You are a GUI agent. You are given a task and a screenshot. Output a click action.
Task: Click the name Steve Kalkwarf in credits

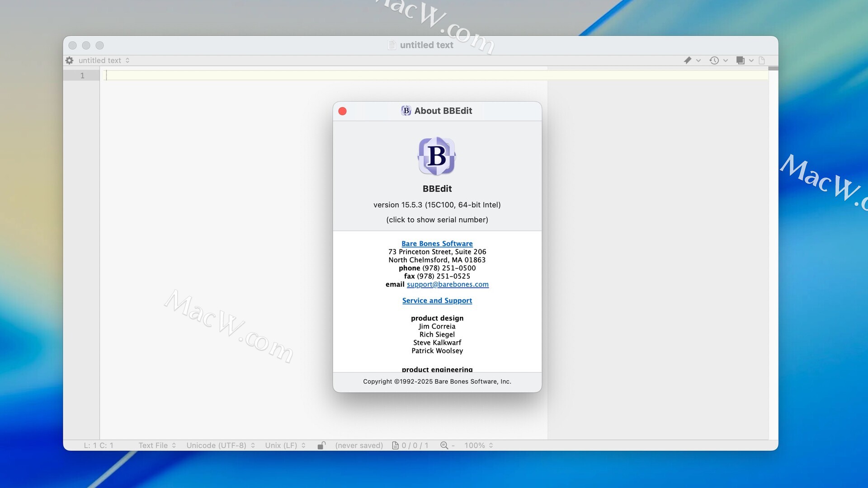pos(437,343)
